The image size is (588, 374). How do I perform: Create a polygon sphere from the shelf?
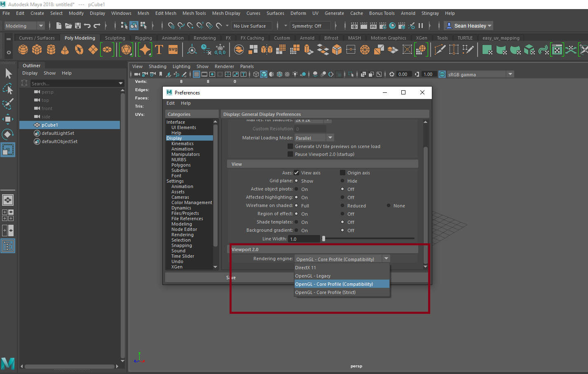point(23,50)
